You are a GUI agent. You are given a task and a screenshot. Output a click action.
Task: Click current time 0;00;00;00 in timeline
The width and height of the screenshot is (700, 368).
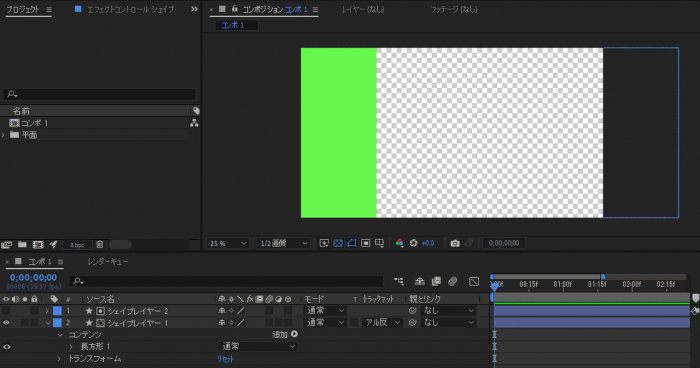tap(33, 278)
